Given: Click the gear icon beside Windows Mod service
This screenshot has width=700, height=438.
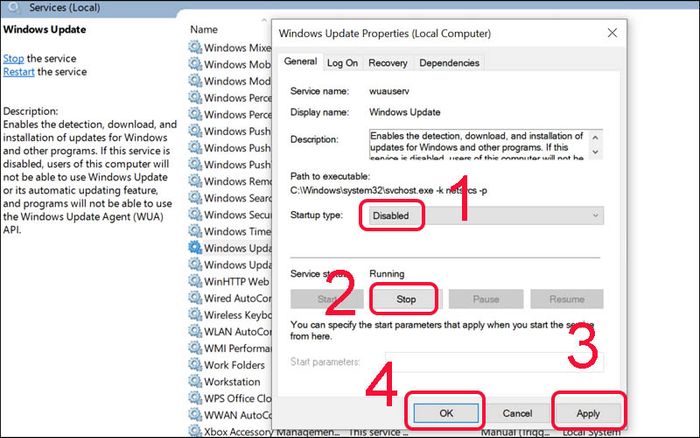Looking at the screenshot, I should pos(195,80).
